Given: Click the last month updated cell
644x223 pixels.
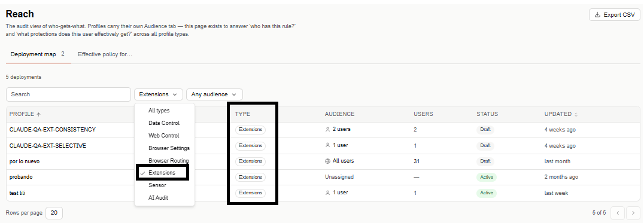Looking at the screenshot, I should 557,161.
